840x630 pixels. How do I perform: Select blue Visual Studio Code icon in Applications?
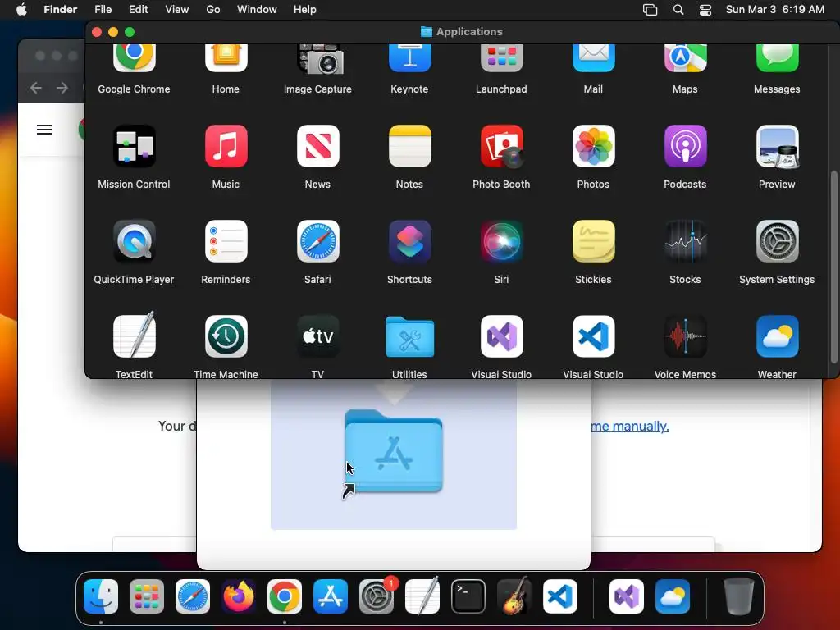pyautogui.click(x=594, y=336)
